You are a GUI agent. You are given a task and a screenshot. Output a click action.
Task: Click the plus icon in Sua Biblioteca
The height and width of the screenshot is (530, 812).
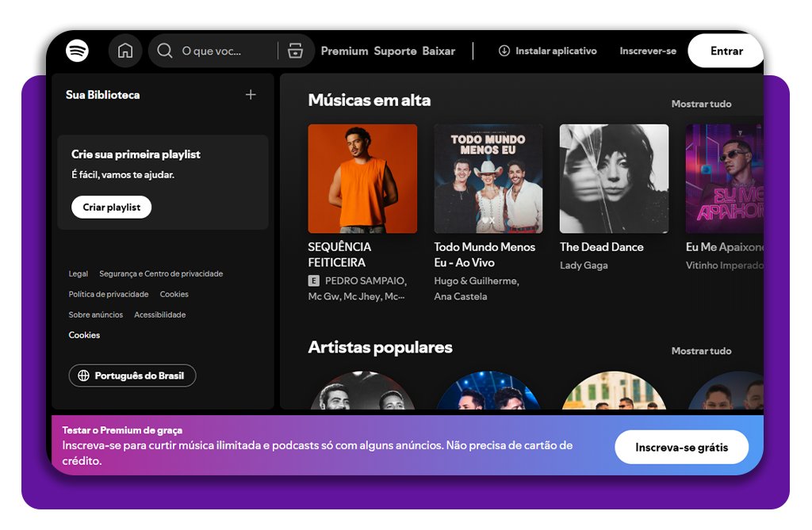[251, 95]
